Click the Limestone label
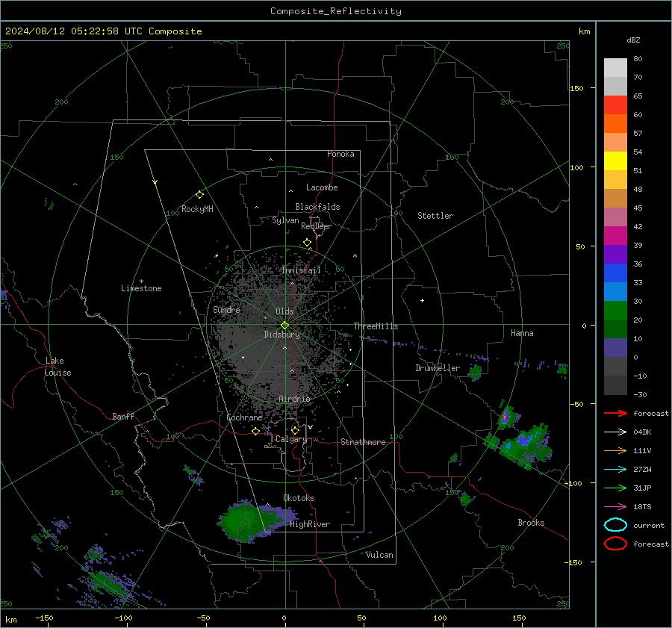672x628 pixels. (x=141, y=288)
